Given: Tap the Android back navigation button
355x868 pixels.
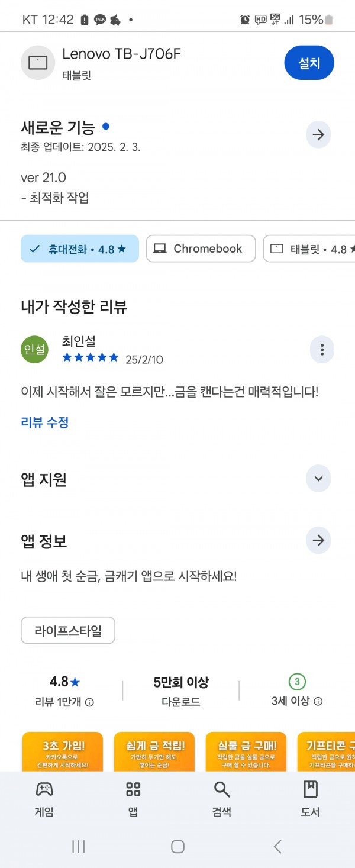Looking at the screenshot, I should pyautogui.click(x=277, y=846).
